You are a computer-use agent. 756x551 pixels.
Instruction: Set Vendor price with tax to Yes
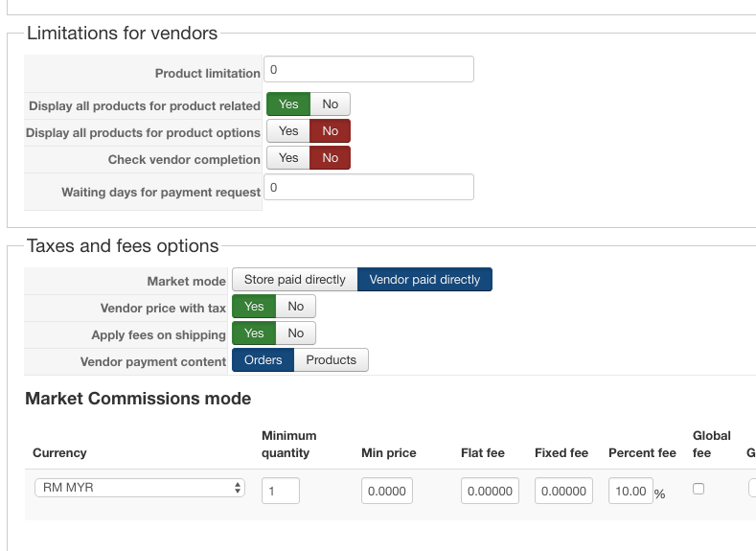(254, 307)
